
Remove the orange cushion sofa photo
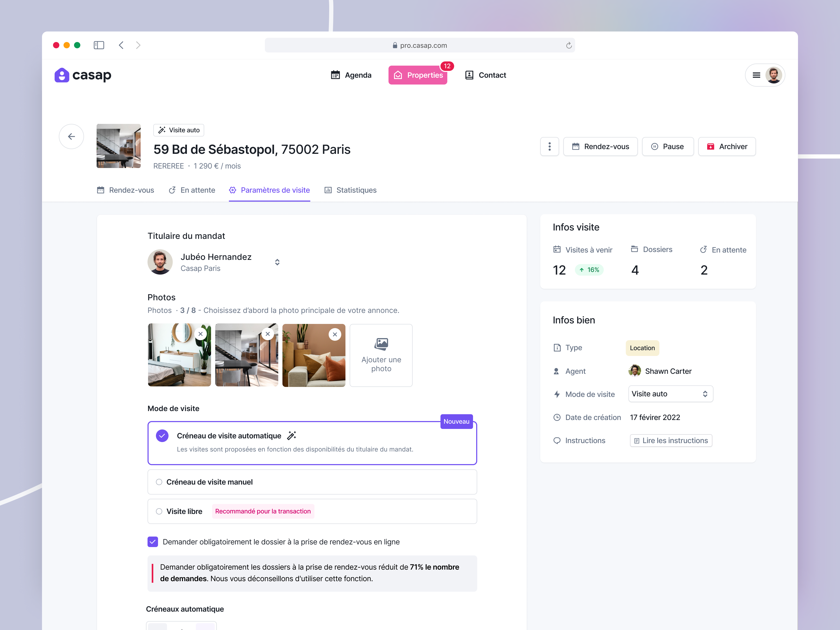click(335, 334)
